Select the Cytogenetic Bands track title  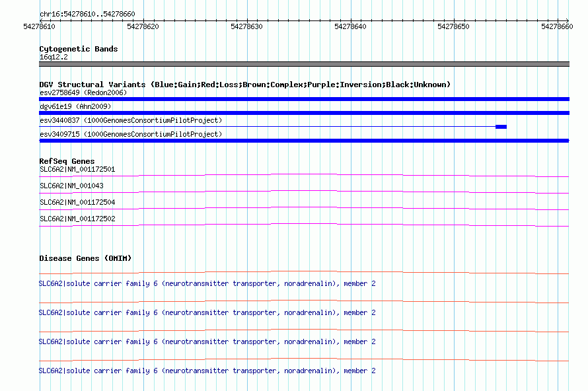point(79,49)
